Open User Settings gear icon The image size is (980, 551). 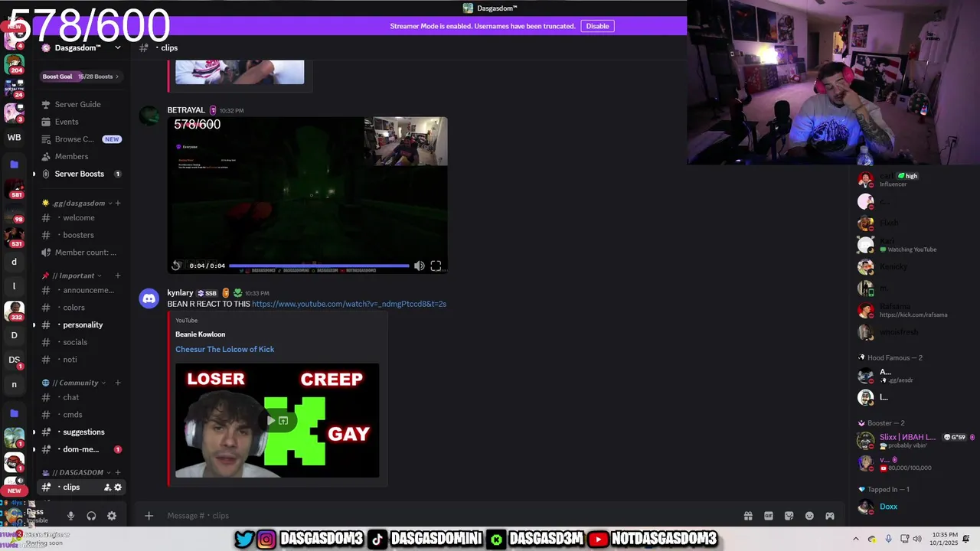coord(112,516)
